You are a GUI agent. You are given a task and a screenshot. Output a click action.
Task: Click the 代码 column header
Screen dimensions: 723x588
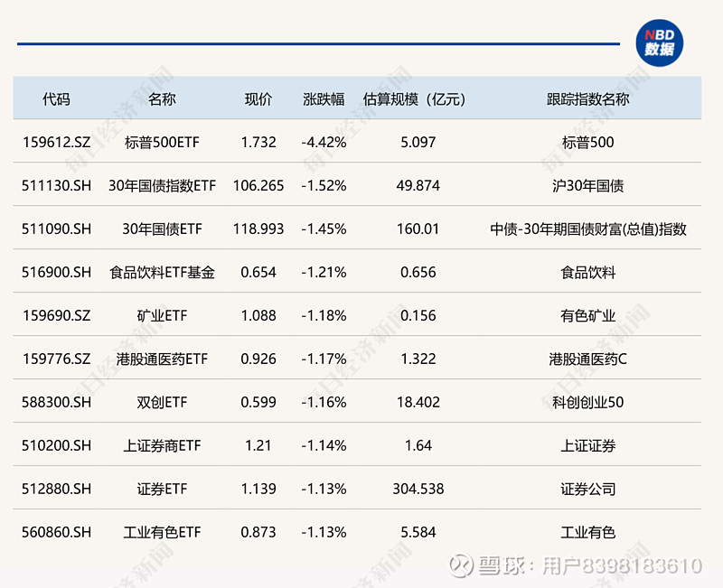[58, 99]
